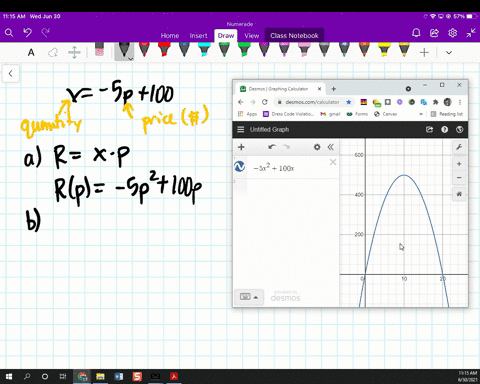Close the Desmos browser tab
This screenshot has width=480, height=384.
(319, 89)
